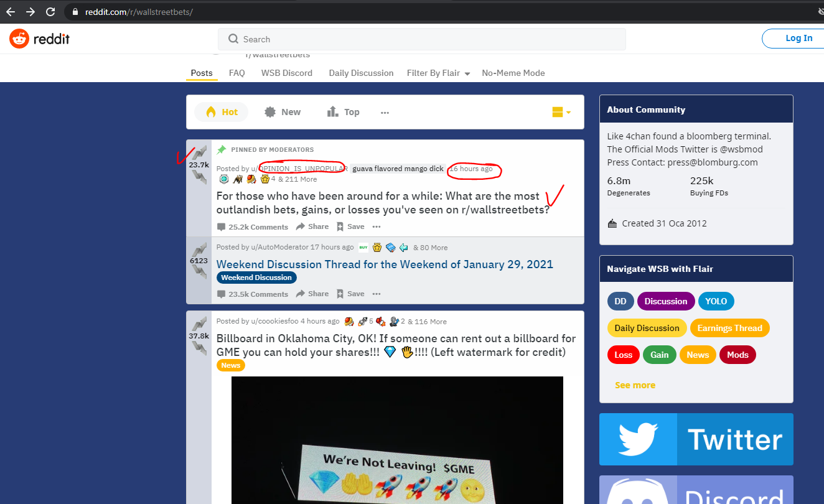Upvote the Weekend Discussion Thread post
This screenshot has width=824, height=504.
199,249
